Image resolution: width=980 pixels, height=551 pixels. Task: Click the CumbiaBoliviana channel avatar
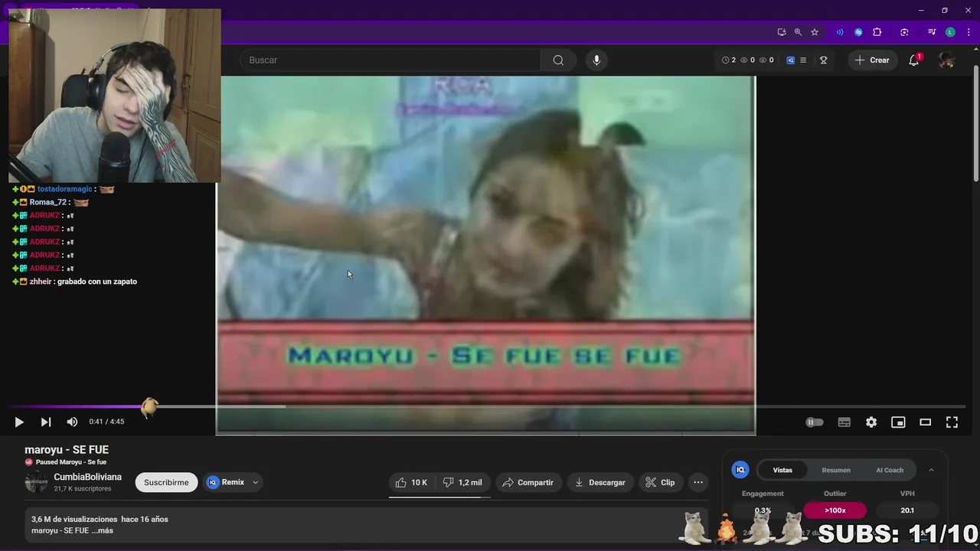pyautogui.click(x=36, y=483)
